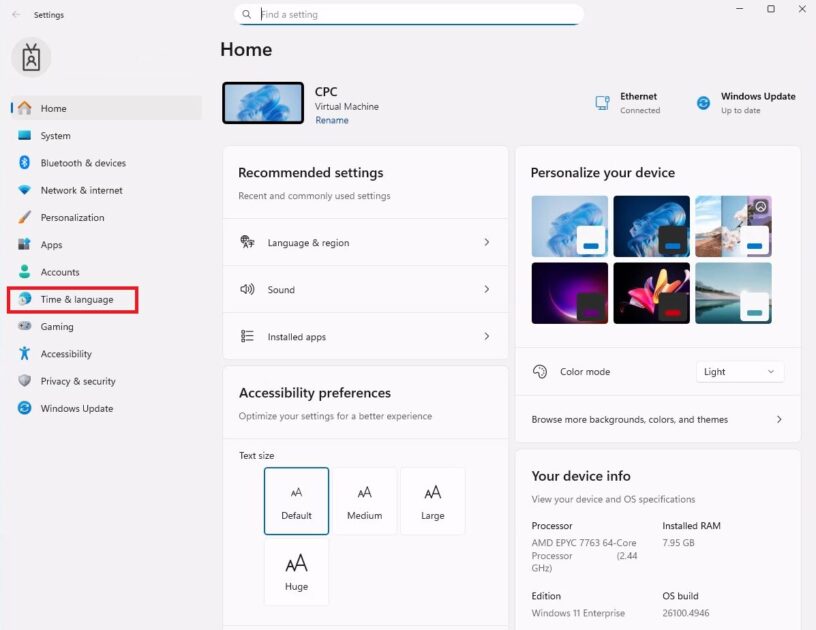Click the Home house icon in sidebar

tap(24, 108)
